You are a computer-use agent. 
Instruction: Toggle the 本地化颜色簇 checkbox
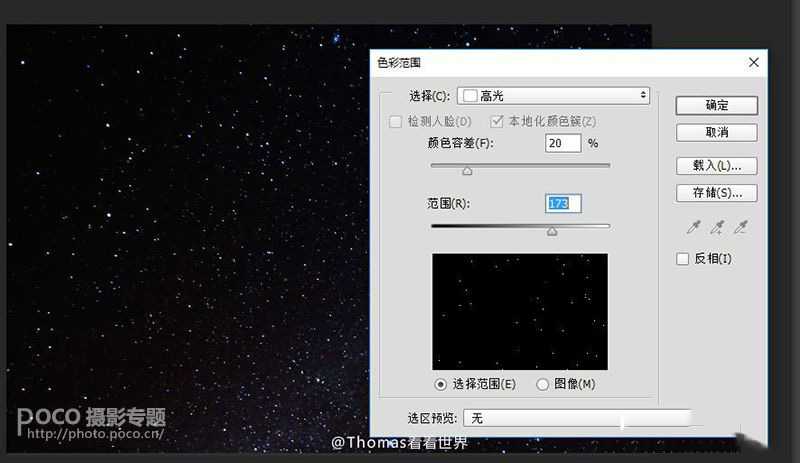point(497,121)
